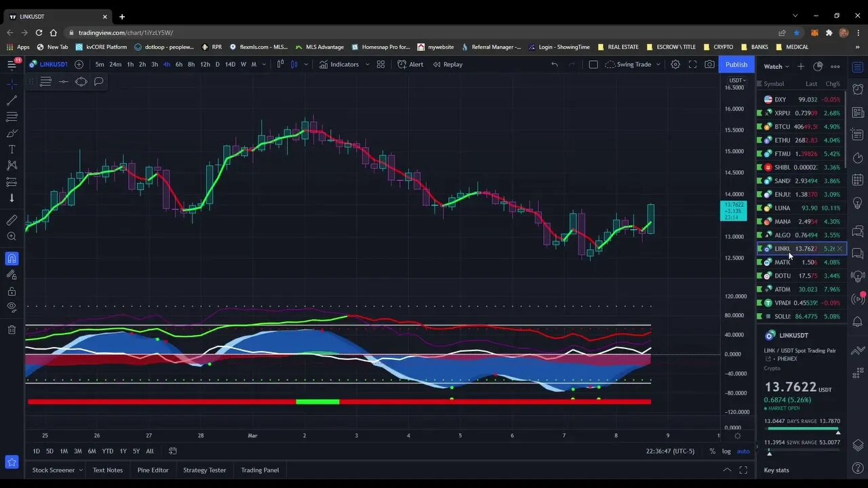868x488 pixels.
Task: Toggle magnet mode for drawings
Action: pos(12,258)
